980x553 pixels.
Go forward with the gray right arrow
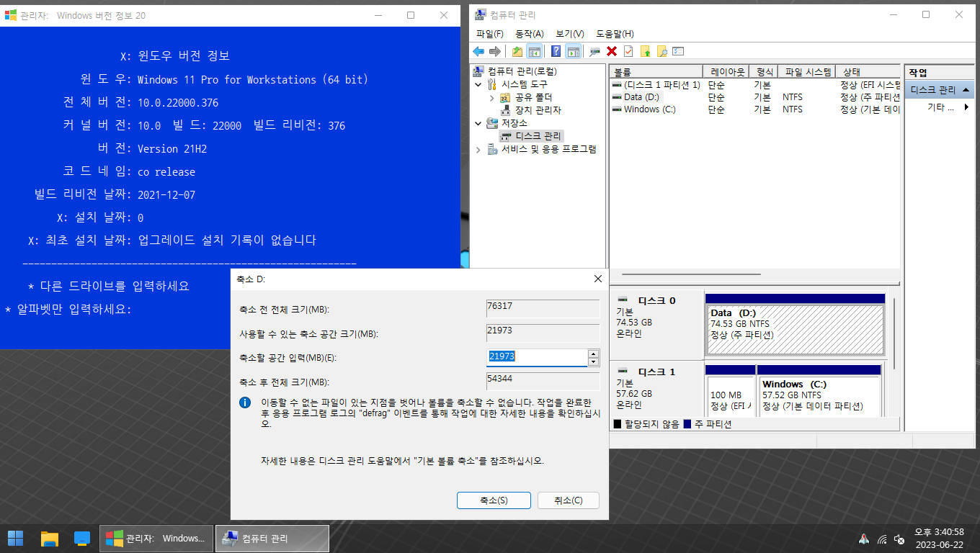(x=495, y=51)
